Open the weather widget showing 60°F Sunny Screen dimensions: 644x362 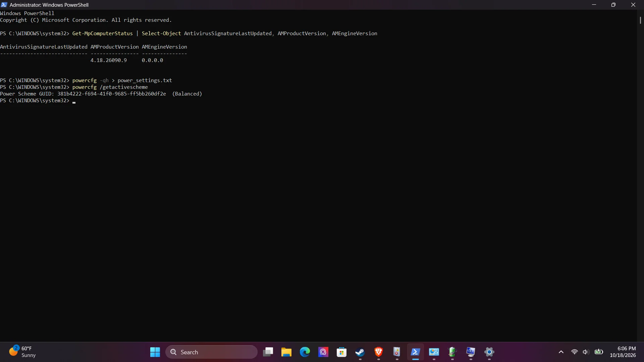point(22,352)
